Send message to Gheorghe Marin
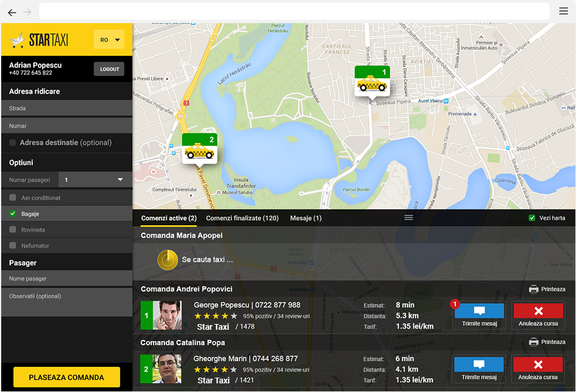The image size is (576, 392). 479,370
